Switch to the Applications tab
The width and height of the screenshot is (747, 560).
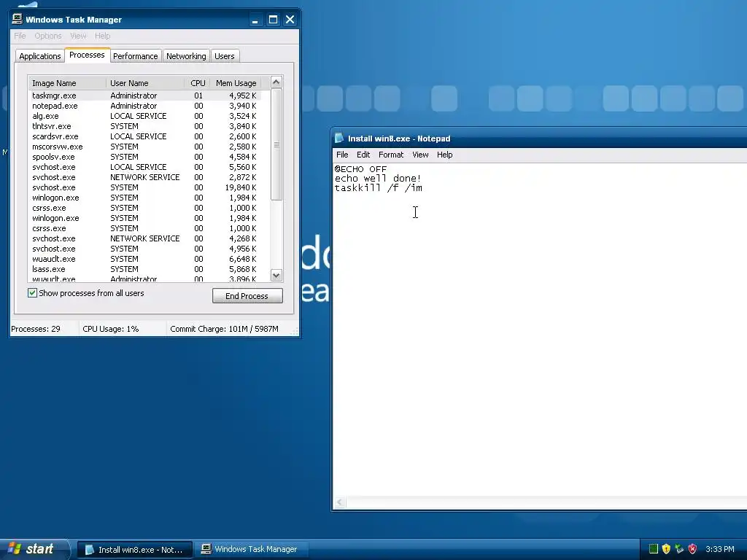(40, 56)
